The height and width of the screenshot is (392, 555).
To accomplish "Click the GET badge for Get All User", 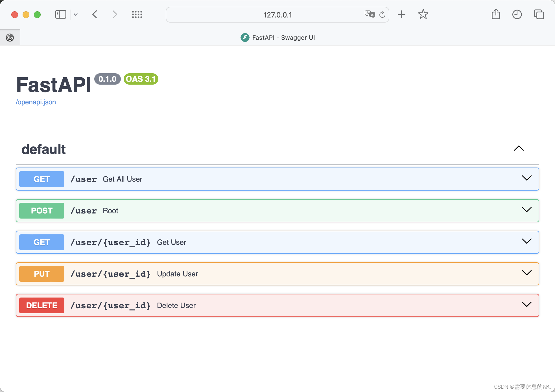I will point(42,179).
